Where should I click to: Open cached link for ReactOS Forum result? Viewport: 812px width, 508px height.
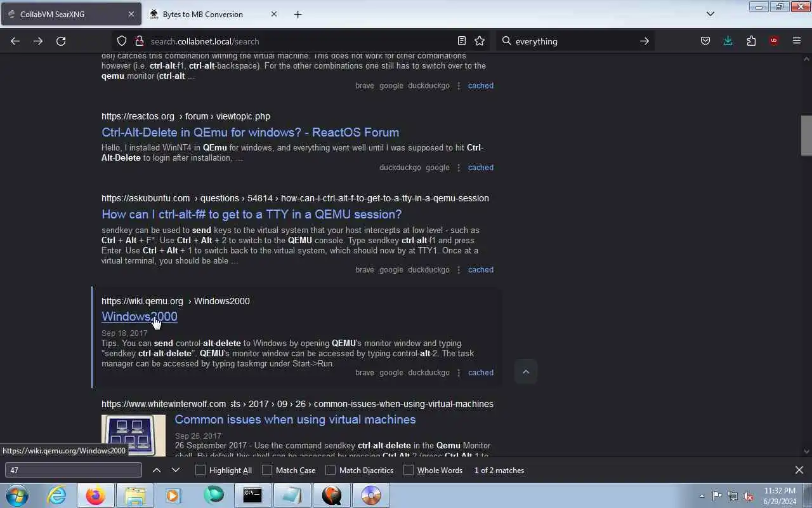pos(480,168)
